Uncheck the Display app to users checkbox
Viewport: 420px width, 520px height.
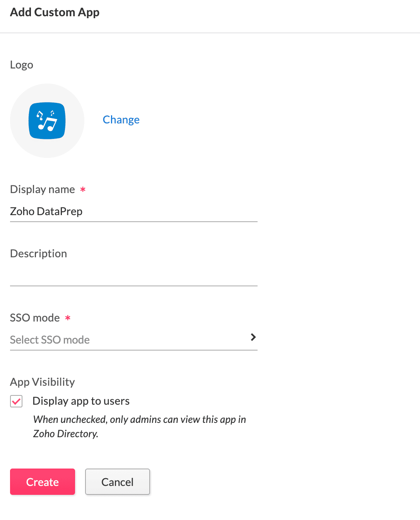(x=16, y=401)
